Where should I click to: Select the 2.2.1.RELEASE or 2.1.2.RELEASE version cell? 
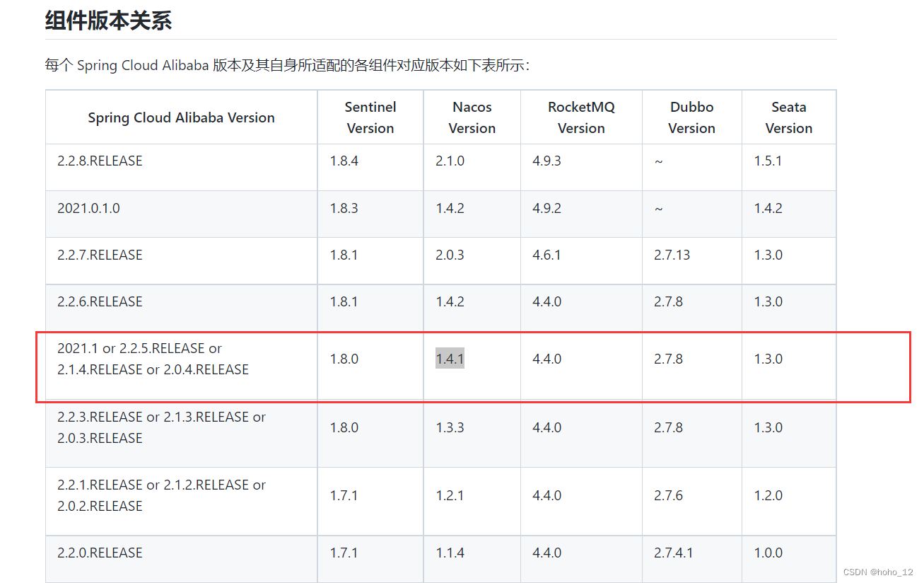click(182, 501)
